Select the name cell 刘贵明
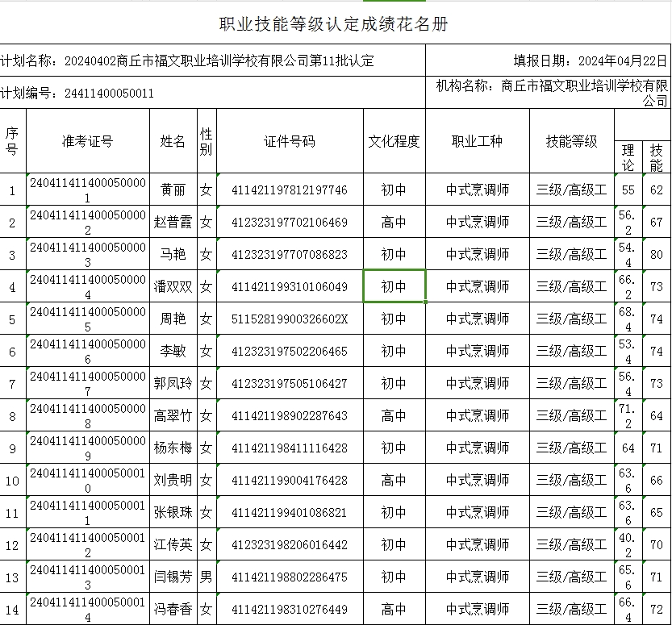The width and height of the screenshot is (672, 625). pyautogui.click(x=173, y=480)
